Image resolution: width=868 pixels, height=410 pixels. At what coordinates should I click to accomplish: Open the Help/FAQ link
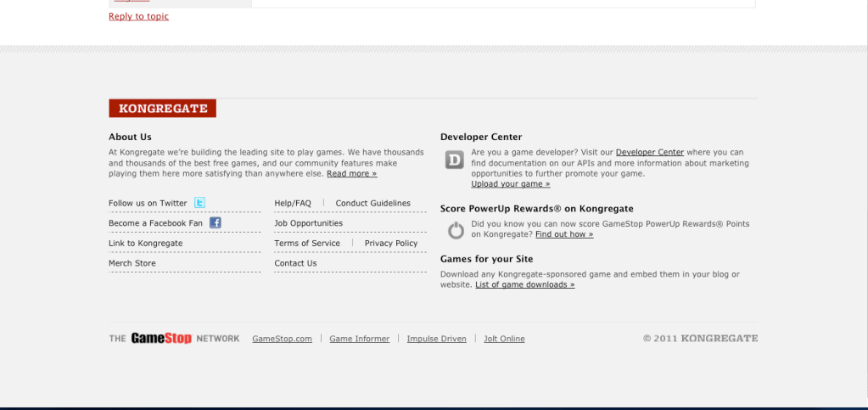point(293,204)
